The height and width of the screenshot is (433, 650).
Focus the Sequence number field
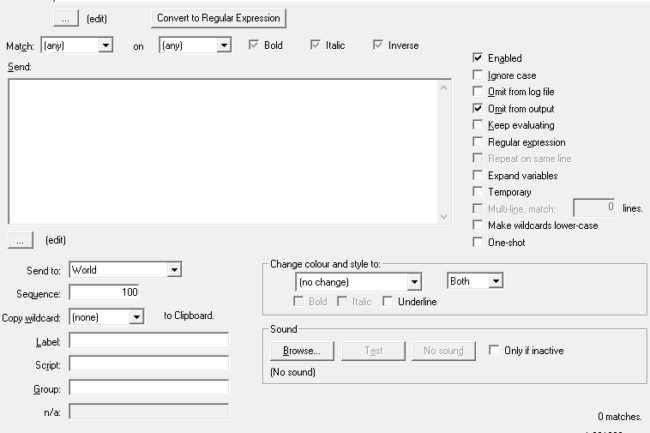pos(104,292)
